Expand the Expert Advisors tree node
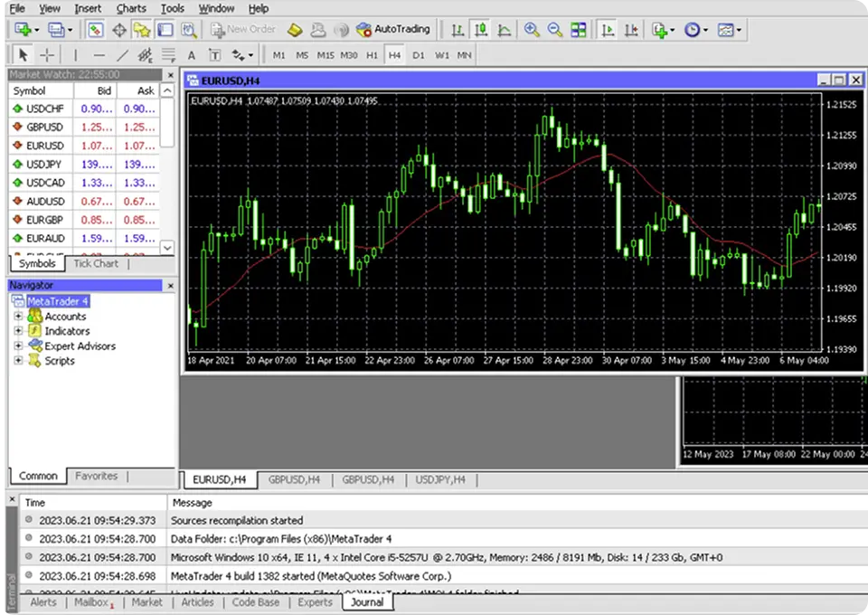This screenshot has width=868, height=615. click(x=18, y=345)
